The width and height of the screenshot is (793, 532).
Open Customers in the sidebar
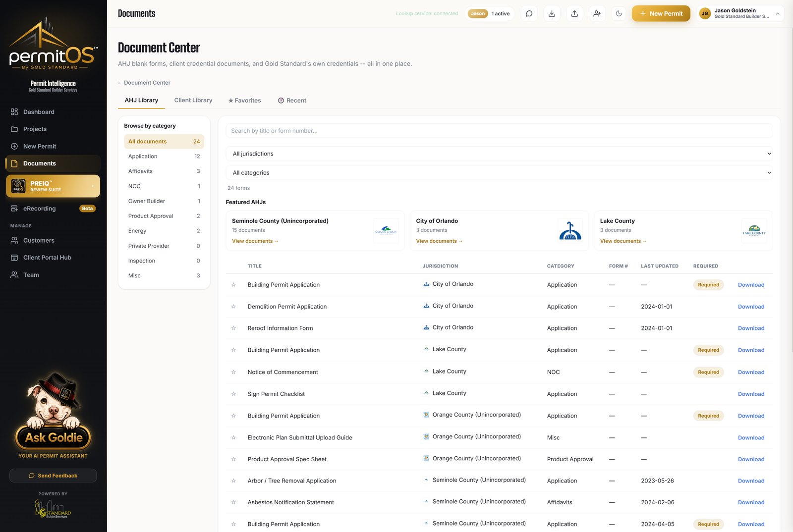(x=53, y=240)
